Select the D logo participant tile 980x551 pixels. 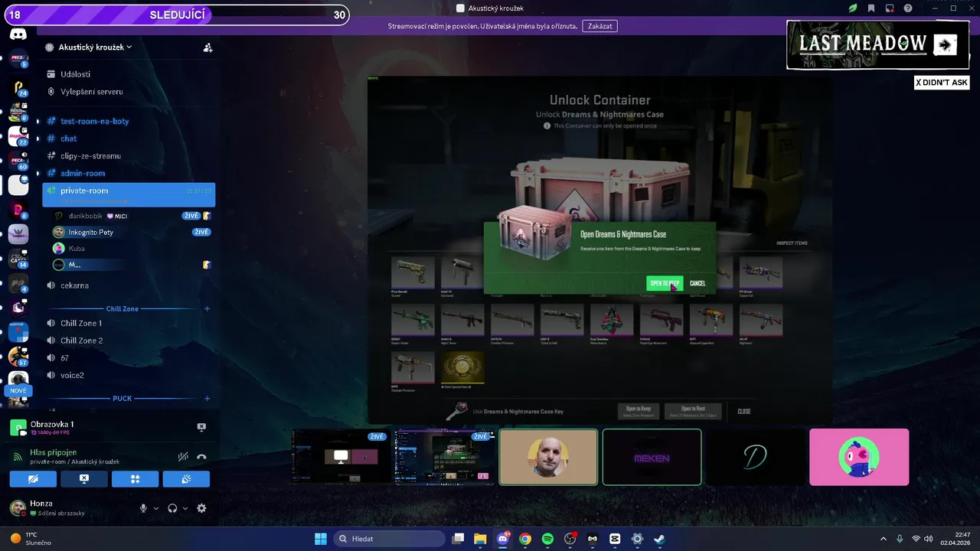(x=756, y=457)
